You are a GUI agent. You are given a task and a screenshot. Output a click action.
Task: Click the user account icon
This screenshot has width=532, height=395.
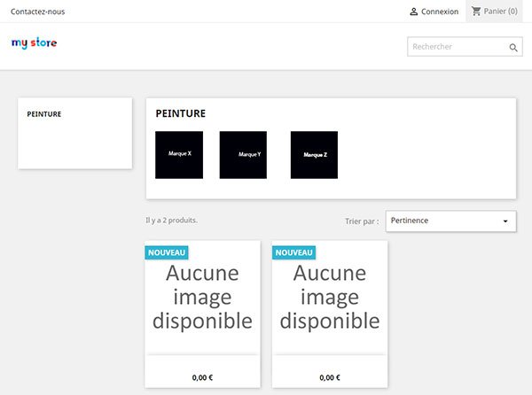point(413,12)
